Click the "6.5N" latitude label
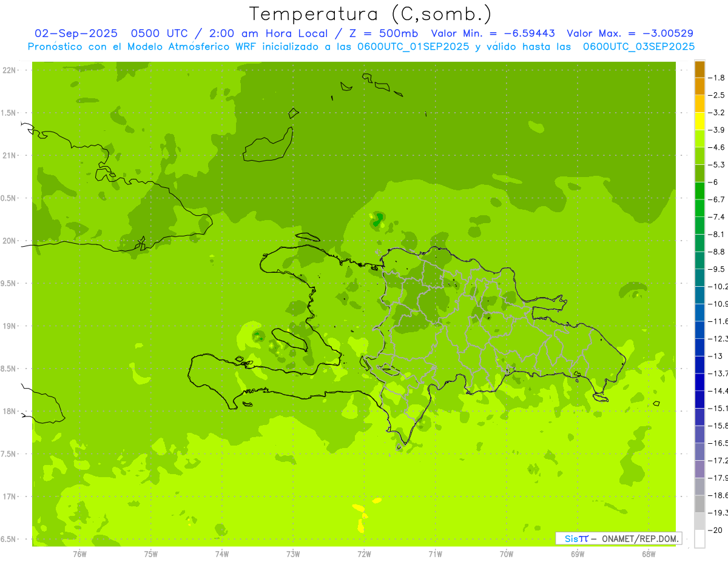 [9, 539]
